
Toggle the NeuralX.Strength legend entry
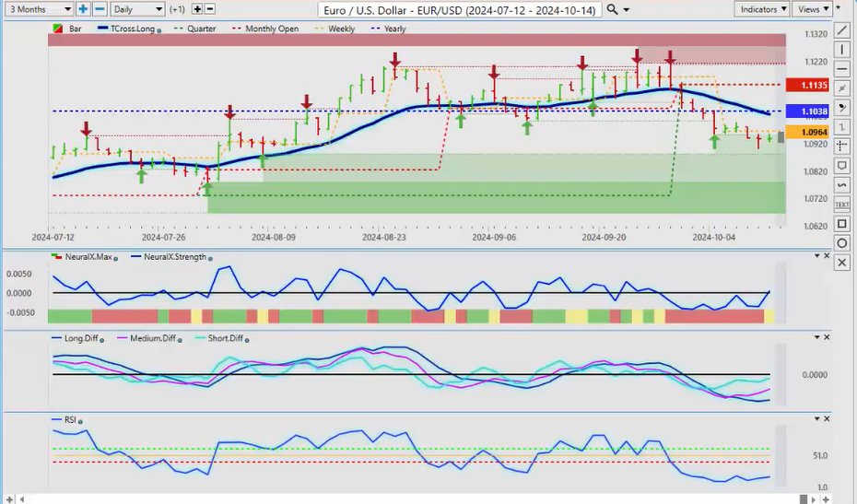tap(170, 257)
